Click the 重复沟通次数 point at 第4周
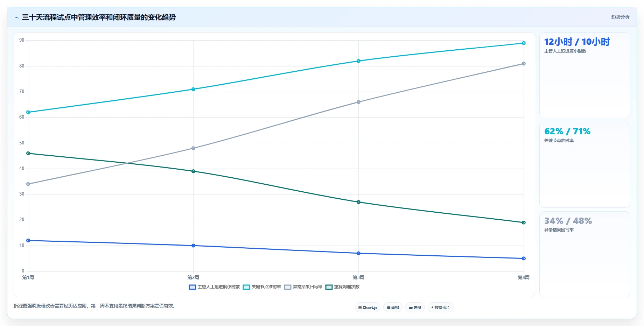This screenshot has height=326, width=644. 524,222
